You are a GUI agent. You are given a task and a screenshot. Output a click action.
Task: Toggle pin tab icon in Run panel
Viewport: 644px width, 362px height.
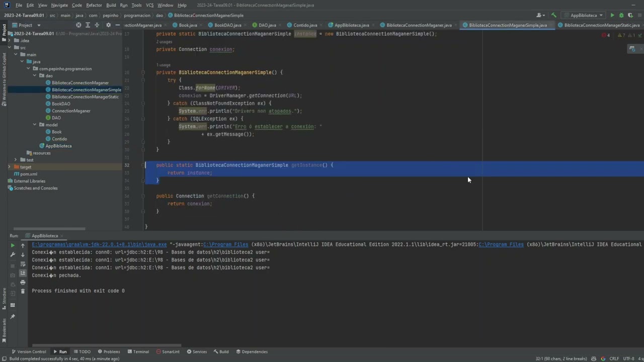[x=13, y=316]
